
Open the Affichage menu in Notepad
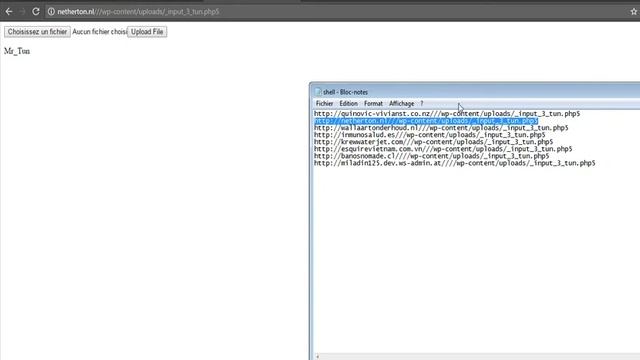coord(401,104)
